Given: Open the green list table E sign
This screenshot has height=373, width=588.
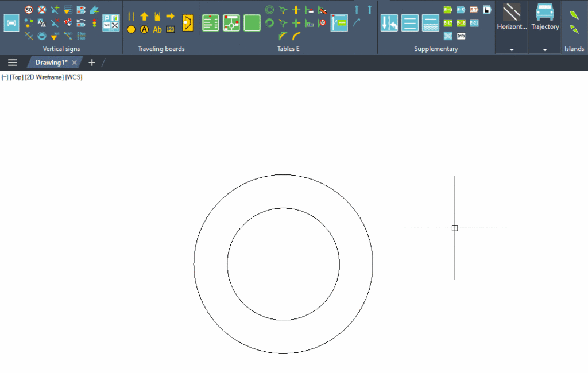Looking at the screenshot, I should click(x=210, y=23).
